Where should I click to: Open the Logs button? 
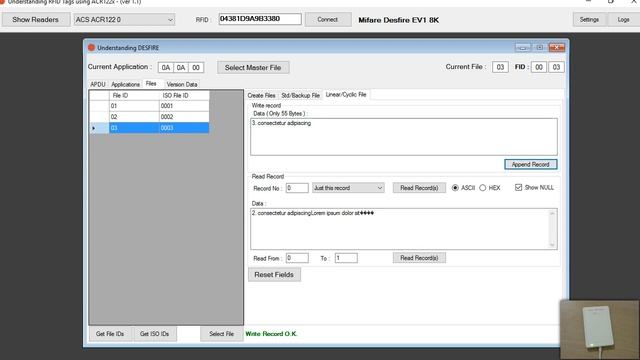click(623, 19)
